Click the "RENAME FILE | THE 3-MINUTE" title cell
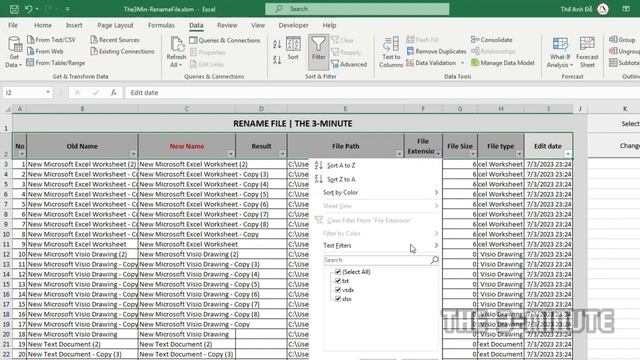 (293, 124)
